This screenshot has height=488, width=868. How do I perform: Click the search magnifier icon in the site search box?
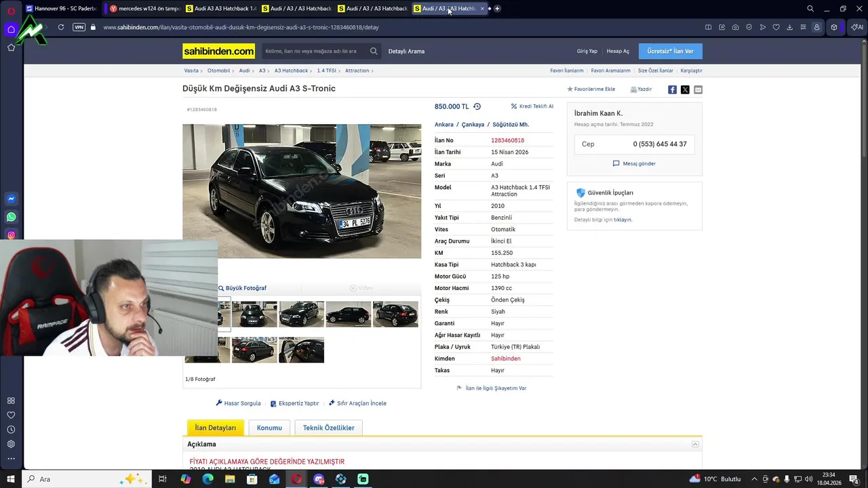tap(374, 52)
